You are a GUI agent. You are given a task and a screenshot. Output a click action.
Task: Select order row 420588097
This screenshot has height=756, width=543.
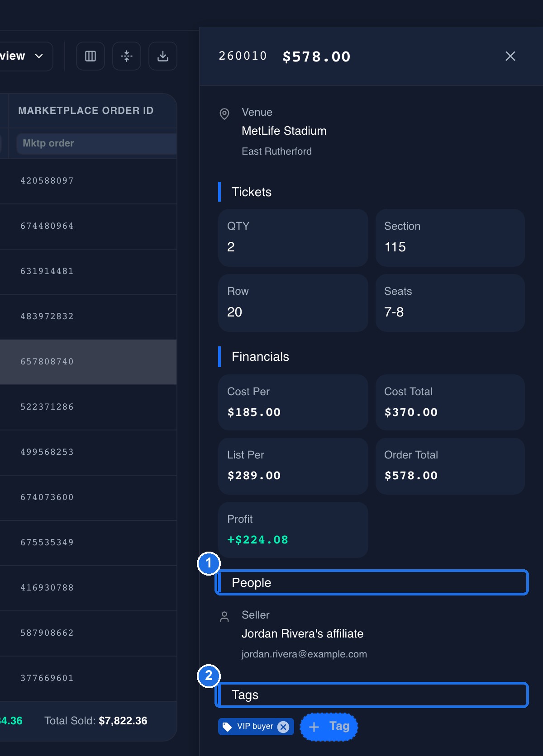(x=88, y=181)
